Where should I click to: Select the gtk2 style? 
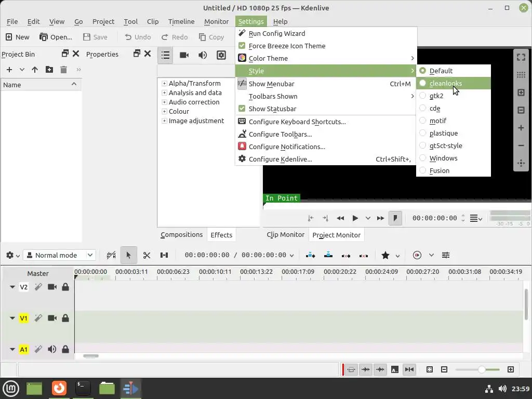(453, 96)
